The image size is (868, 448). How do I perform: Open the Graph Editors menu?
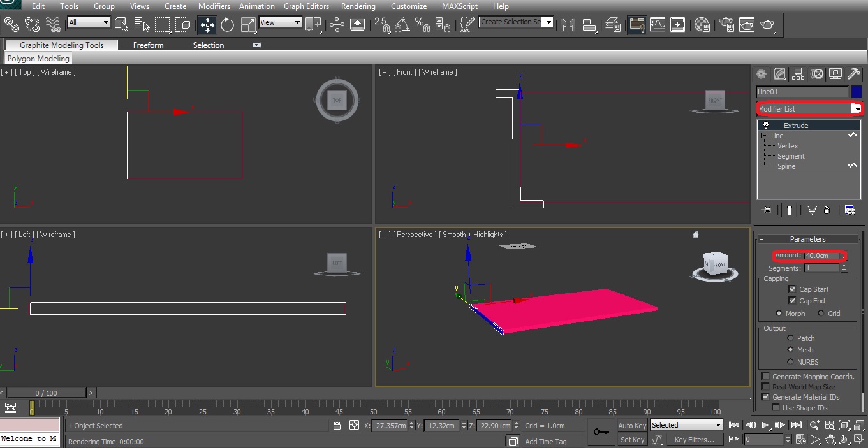coord(308,6)
